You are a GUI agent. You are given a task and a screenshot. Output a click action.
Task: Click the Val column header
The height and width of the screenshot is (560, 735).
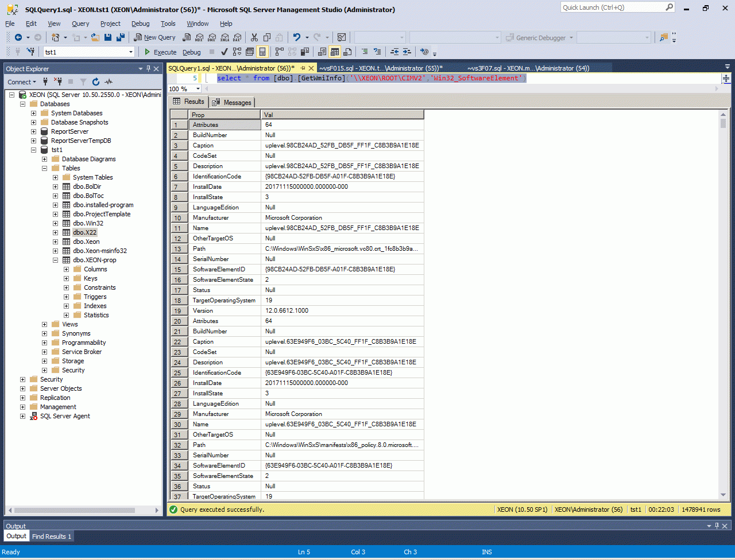click(342, 115)
